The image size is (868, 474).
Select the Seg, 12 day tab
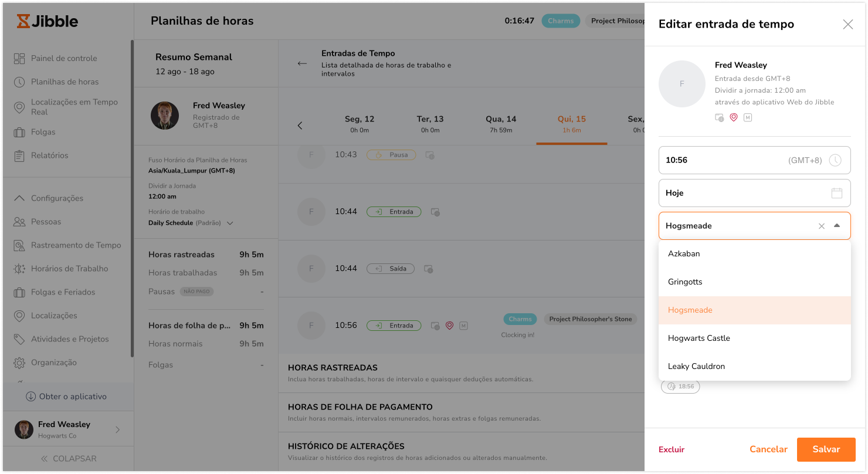359,124
